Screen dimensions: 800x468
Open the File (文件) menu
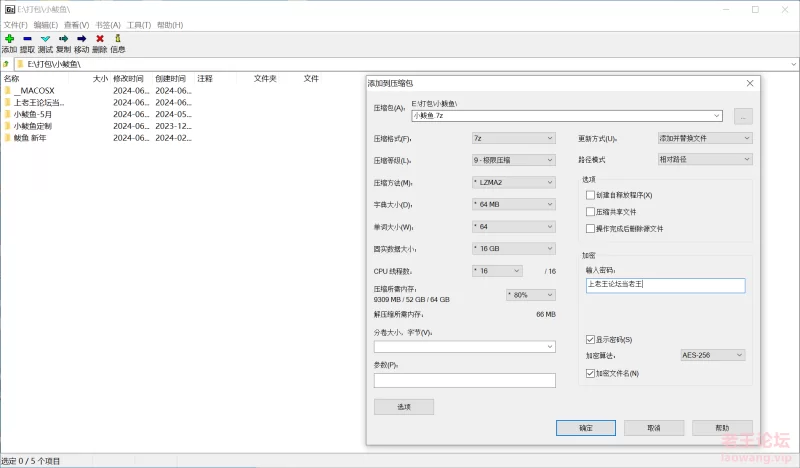click(x=15, y=24)
